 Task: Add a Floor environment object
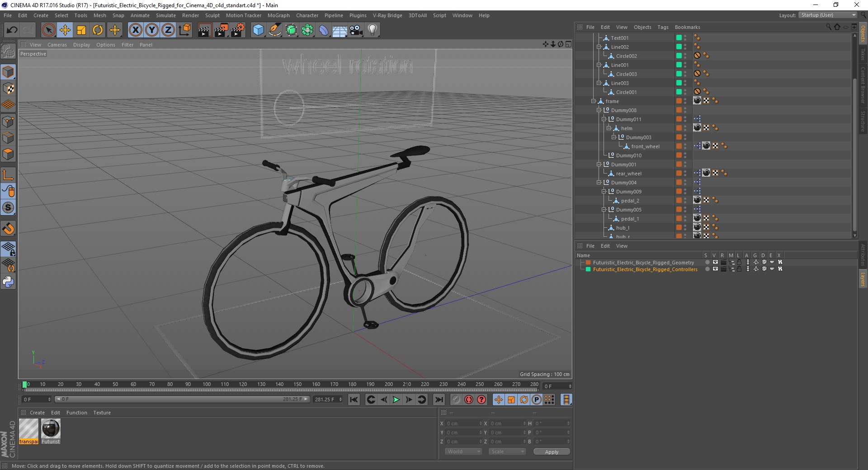[340, 30]
